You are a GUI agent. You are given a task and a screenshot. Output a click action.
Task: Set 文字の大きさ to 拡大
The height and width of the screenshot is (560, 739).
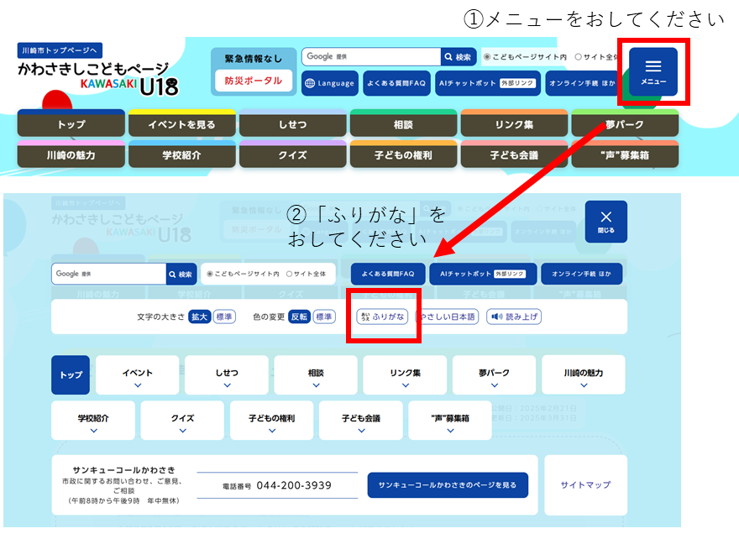coord(199,317)
